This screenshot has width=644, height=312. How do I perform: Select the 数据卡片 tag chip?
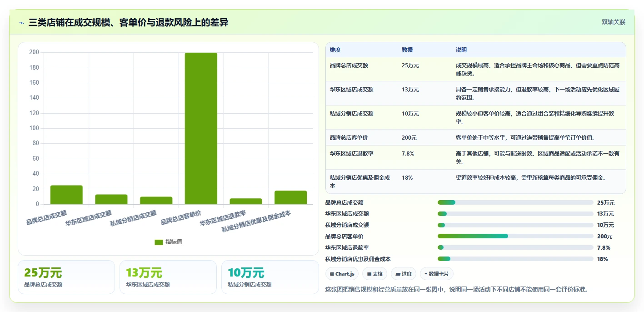[437, 274]
